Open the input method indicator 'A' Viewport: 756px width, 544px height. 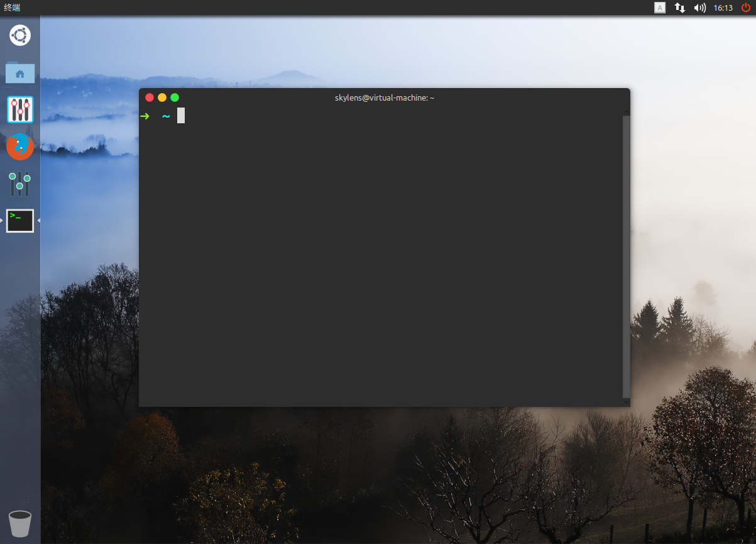point(660,8)
